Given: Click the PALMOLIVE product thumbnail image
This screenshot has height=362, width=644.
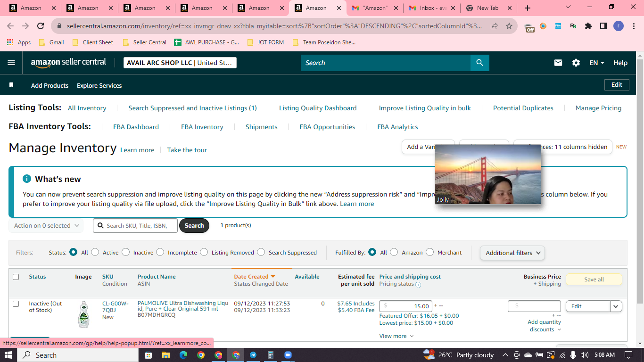Looking at the screenshot, I should [x=83, y=314].
